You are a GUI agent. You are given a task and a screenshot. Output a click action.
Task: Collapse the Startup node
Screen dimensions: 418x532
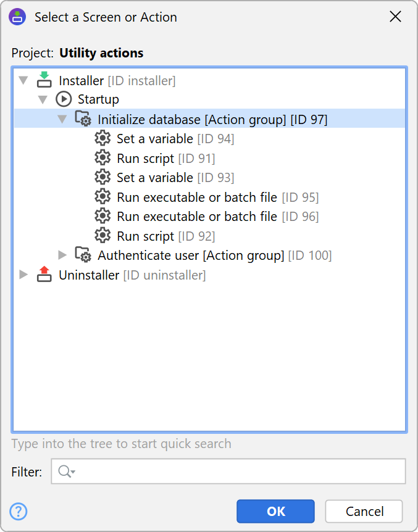[43, 99]
